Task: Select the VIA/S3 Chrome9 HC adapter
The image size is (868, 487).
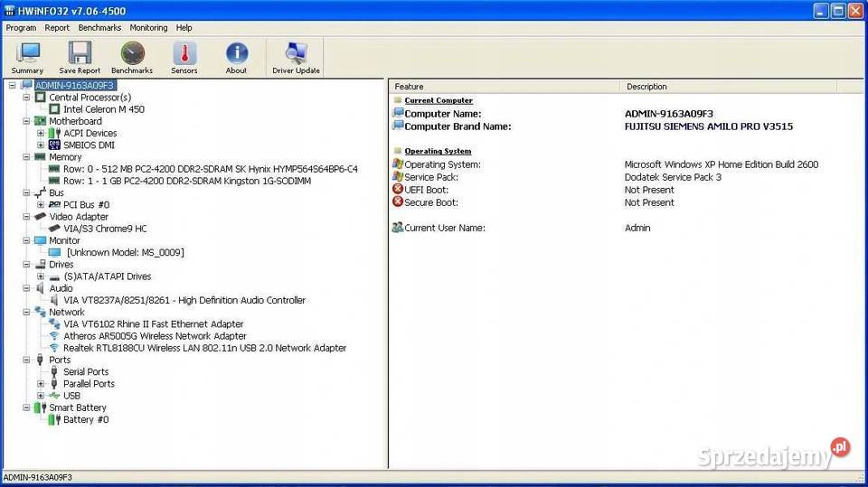Action: click(x=105, y=229)
